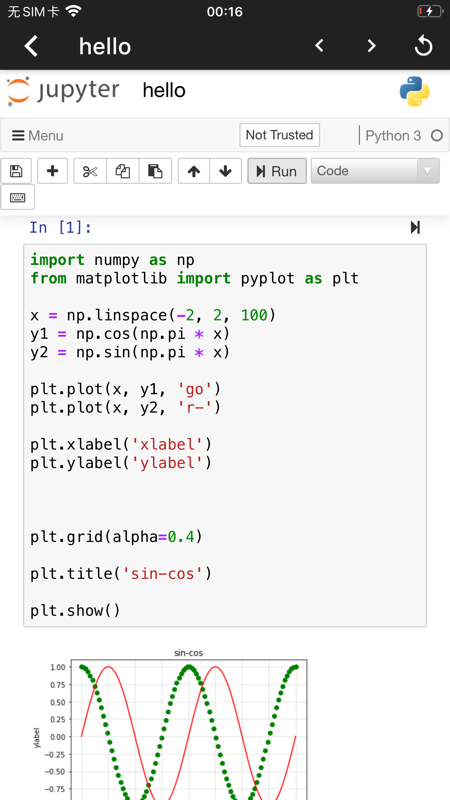Rename notebook by clicking hello title

(164, 91)
